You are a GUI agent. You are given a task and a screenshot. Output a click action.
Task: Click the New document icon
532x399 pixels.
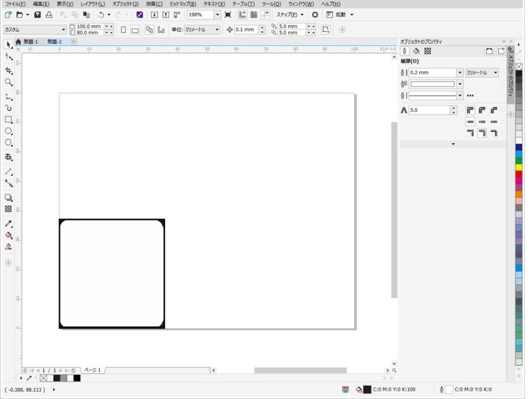pyautogui.click(x=8, y=15)
